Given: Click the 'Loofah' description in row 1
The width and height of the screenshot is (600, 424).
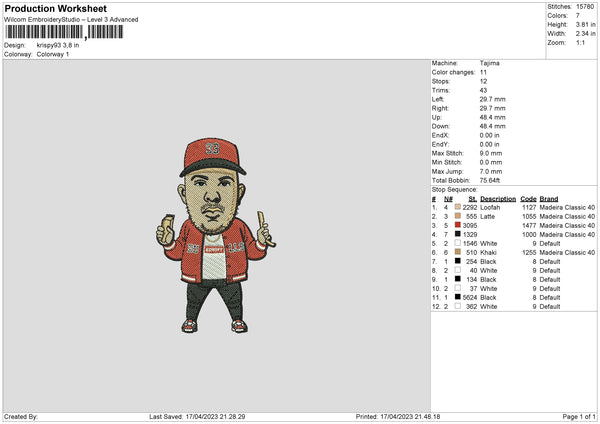Looking at the screenshot, I should [x=490, y=207].
